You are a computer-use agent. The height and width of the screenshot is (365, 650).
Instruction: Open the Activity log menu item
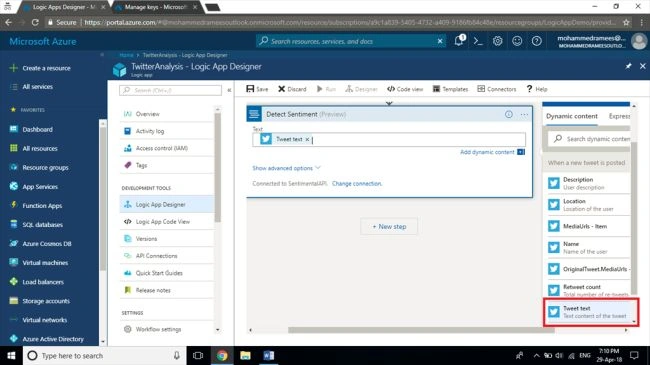click(x=167, y=131)
